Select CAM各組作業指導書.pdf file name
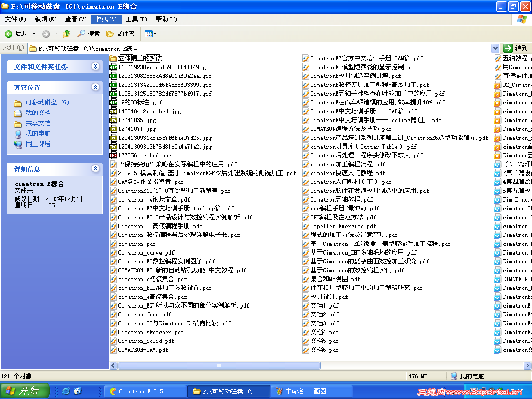Viewport: 532px width, 399px height. [151, 182]
